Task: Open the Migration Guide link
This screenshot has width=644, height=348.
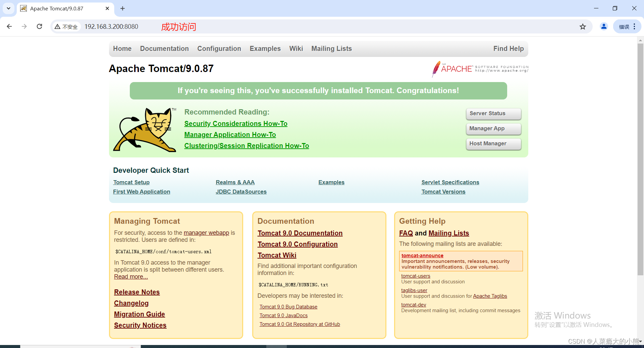Action: (x=140, y=314)
